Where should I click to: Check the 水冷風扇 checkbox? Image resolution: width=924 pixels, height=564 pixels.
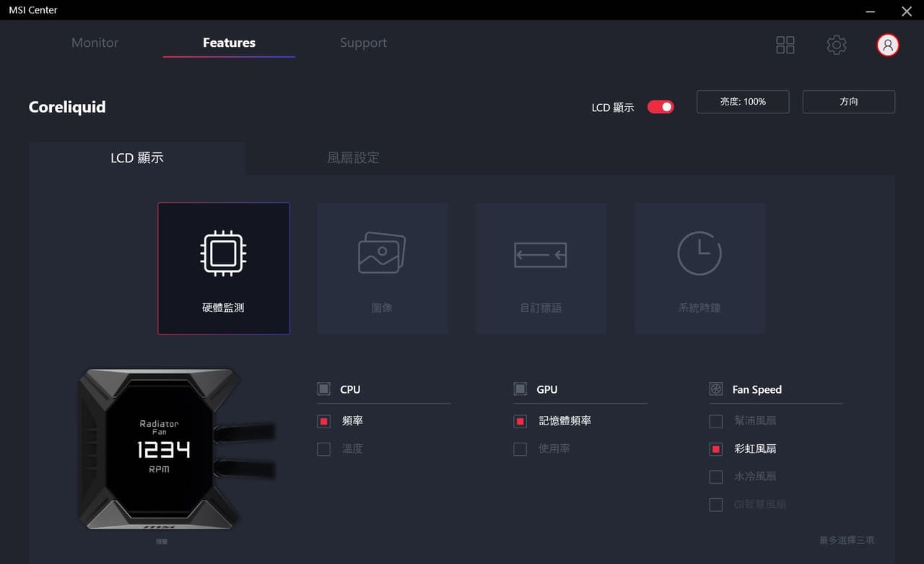pyautogui.click(x=716, y=477)
